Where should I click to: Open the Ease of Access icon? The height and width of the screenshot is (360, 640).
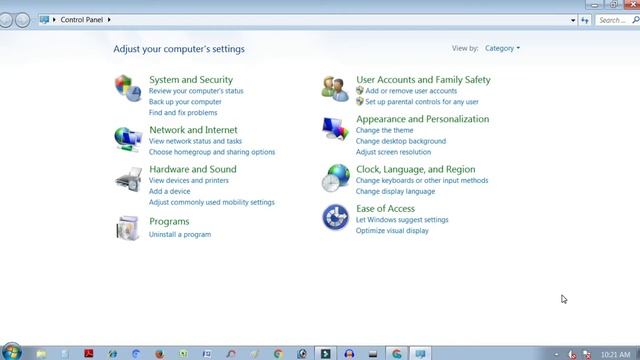click(336, 217)
